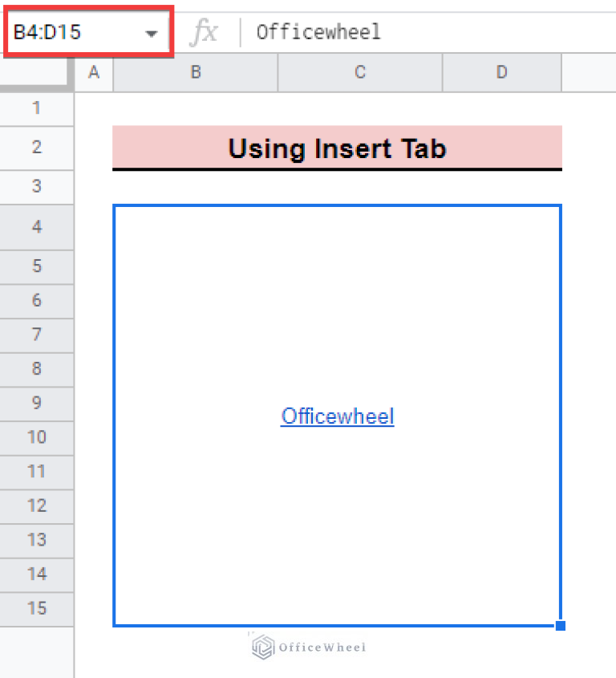Select cell A1 in the grid
Screen dimensions: 616x678
coord(93,108)
